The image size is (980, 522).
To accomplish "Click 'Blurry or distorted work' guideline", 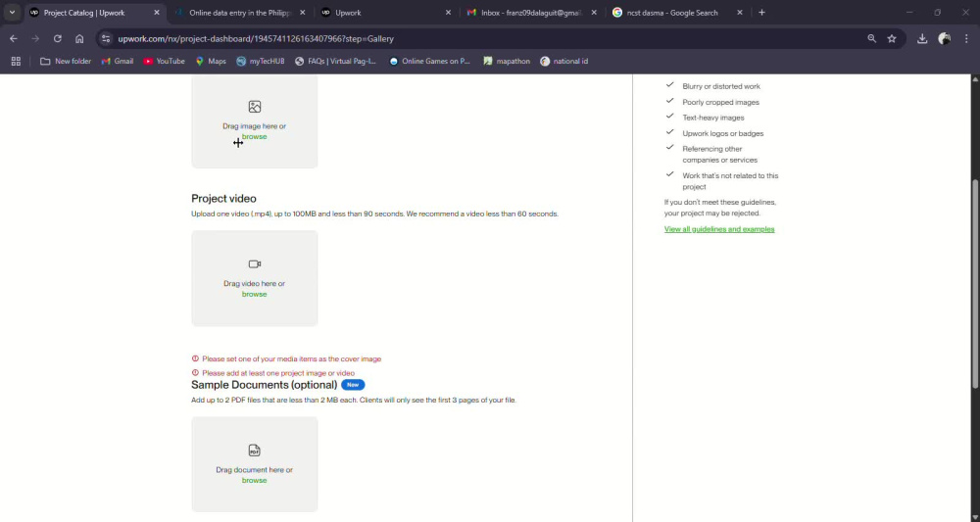I will 721,86.
